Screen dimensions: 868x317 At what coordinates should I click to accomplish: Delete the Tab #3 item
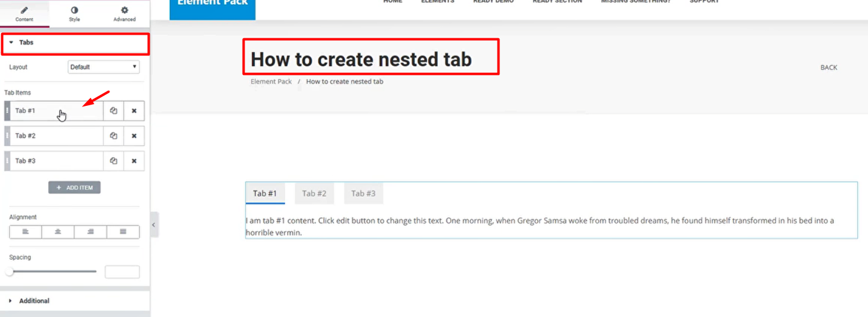134,161
